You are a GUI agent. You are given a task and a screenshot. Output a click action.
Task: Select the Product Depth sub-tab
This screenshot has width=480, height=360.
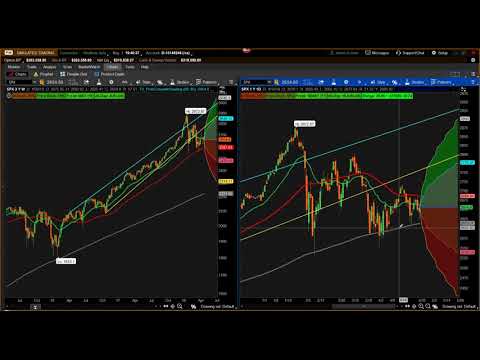pos(110,74)
